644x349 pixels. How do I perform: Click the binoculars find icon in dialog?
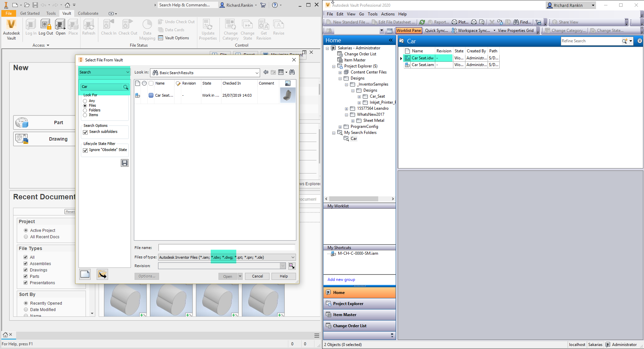[292, 72]
